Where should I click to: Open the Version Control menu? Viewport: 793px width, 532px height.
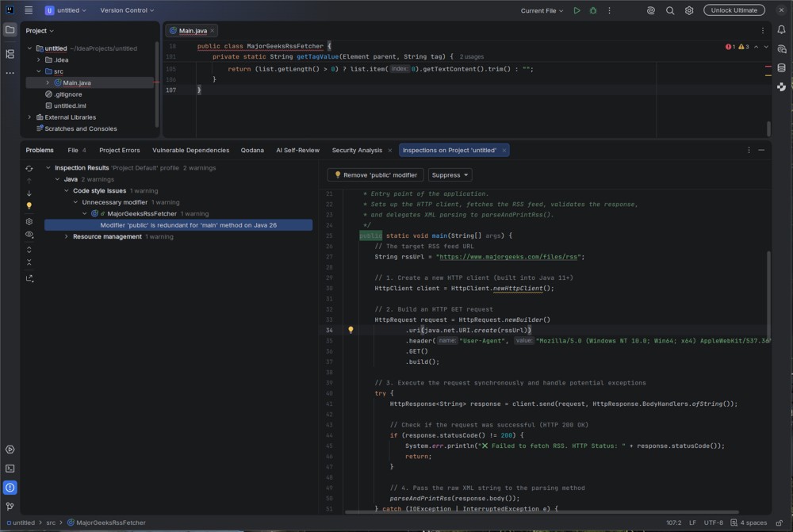click(127, 10)
